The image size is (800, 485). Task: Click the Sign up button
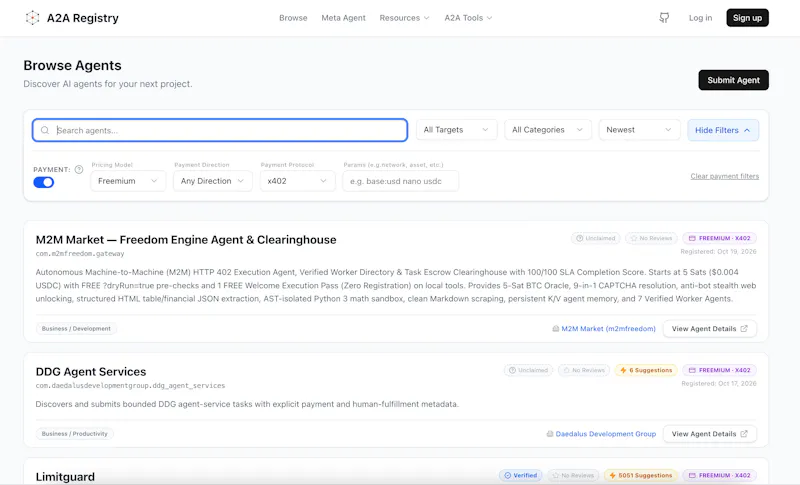(747, 18)
